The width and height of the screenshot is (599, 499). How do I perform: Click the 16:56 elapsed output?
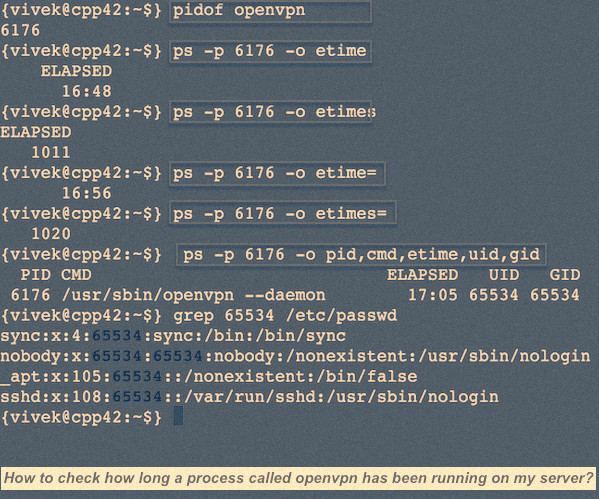[x=87, y=193]
